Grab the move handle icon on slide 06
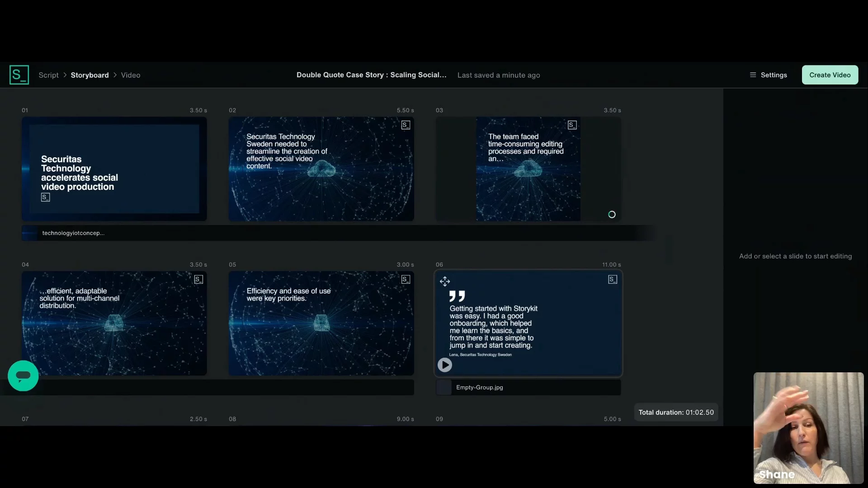Viewport: 868px width, 488px height. point(445,282)
